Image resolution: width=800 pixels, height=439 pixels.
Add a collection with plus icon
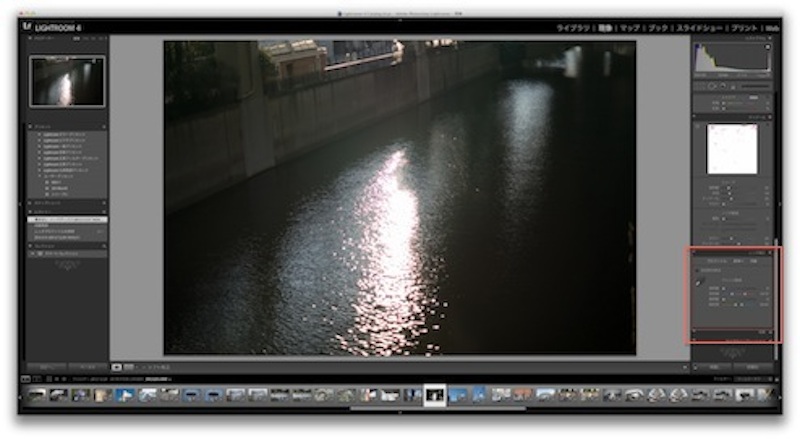click(x=104, y=246)
